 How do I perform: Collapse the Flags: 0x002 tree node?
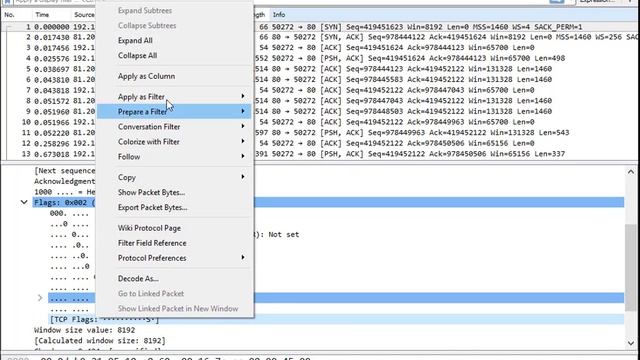[x=24, y=202]
